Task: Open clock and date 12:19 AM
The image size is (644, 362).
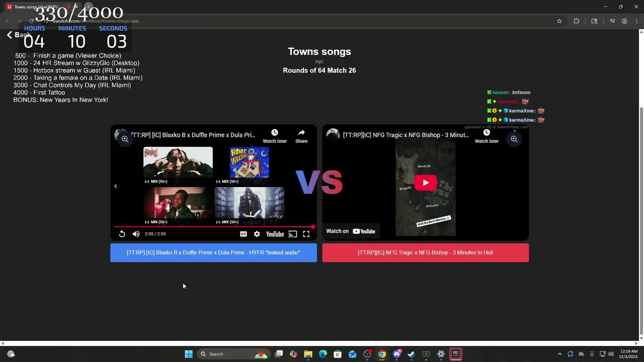Action: (629, 354)
